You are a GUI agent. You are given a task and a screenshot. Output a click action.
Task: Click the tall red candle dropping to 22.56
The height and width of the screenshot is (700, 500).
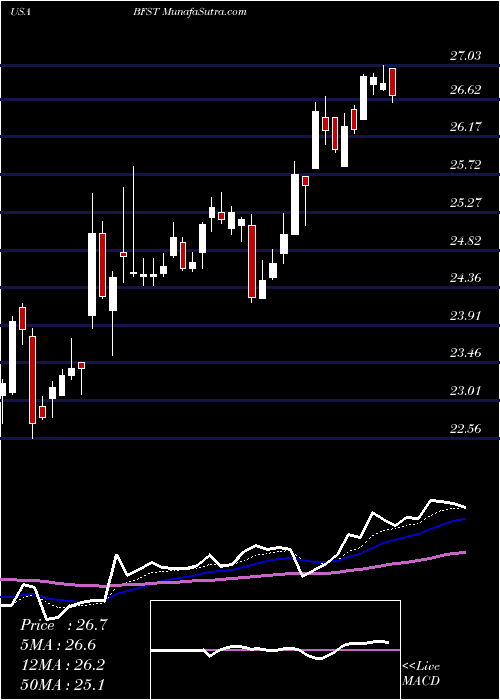point(32,380)
